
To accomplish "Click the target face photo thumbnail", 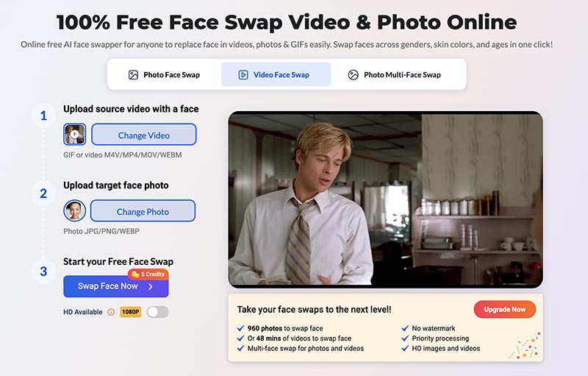I will [75, 210].
